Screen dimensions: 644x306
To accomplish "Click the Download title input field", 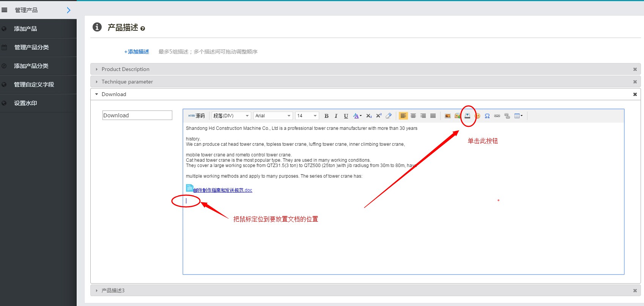I will click(137, 115).
